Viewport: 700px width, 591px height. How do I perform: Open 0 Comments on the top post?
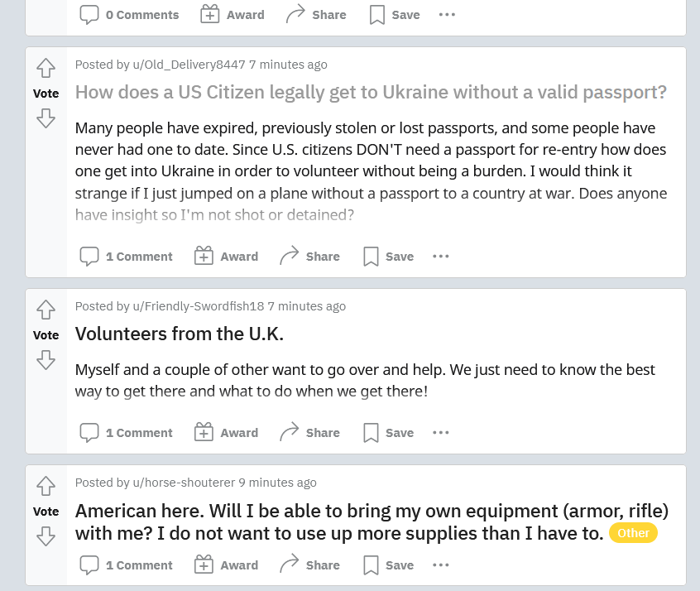[x=129, y=15]
